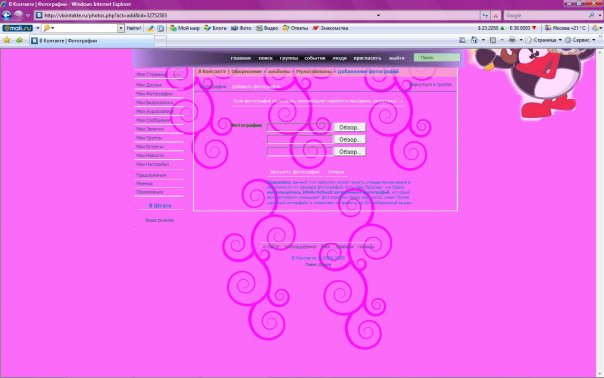Click the dollar exchange rate indicator
Screen dimensions: 604x378
point(491,28)
